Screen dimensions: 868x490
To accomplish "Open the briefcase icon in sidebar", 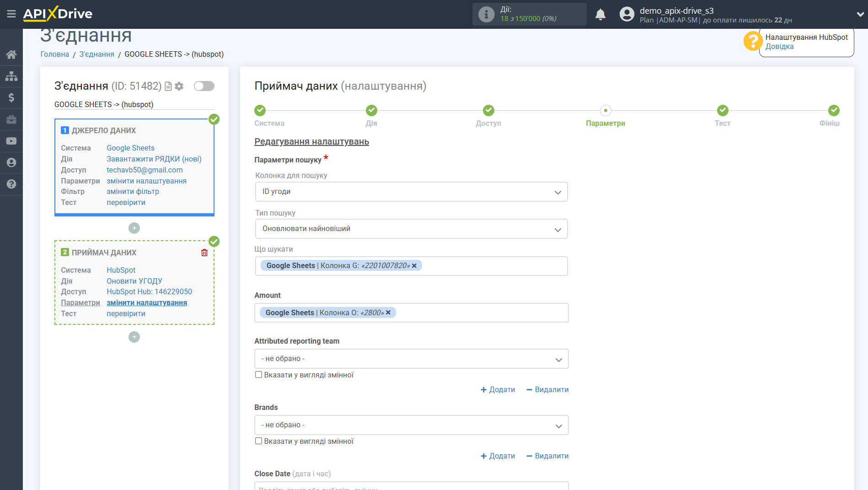I will [11, 119].
